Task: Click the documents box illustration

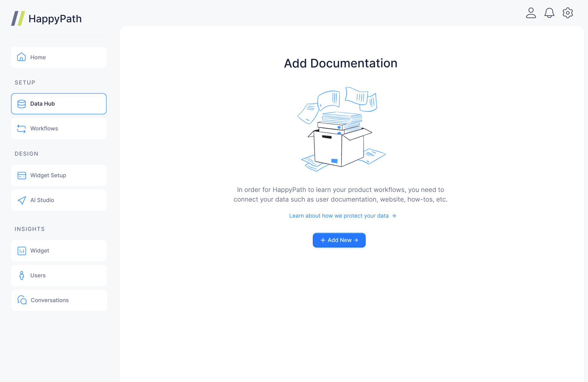Action: [341, 129]
